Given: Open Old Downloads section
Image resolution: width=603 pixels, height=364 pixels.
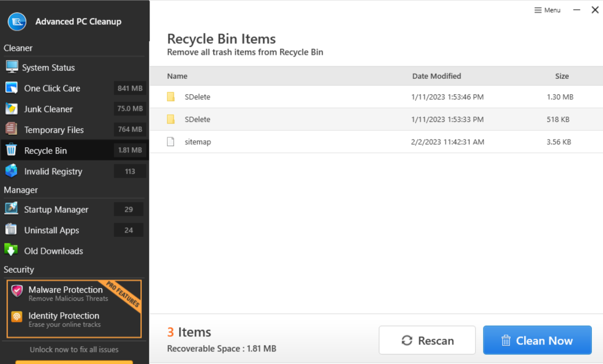Looking at the screenshot, I should pyautogui.click(x=54, y=251).
